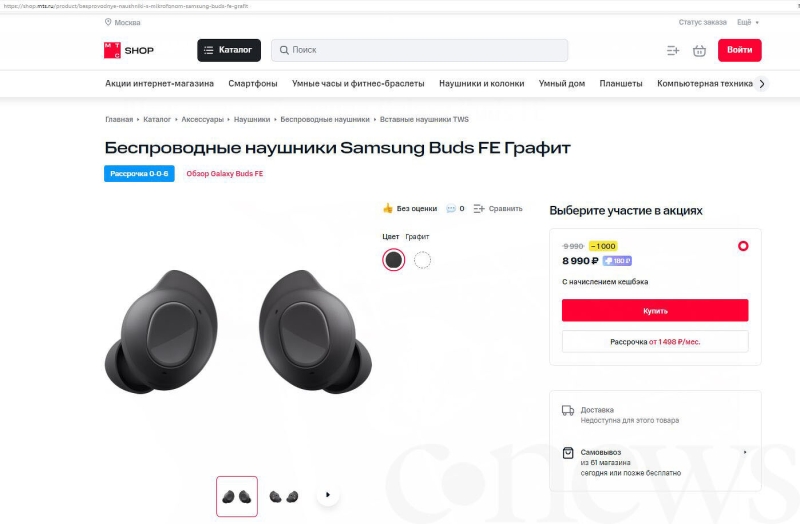The width and height of the screenshot is (800, 524).
Task: Expand more categories with the right chevron
Action: click(x=762, y=84)
